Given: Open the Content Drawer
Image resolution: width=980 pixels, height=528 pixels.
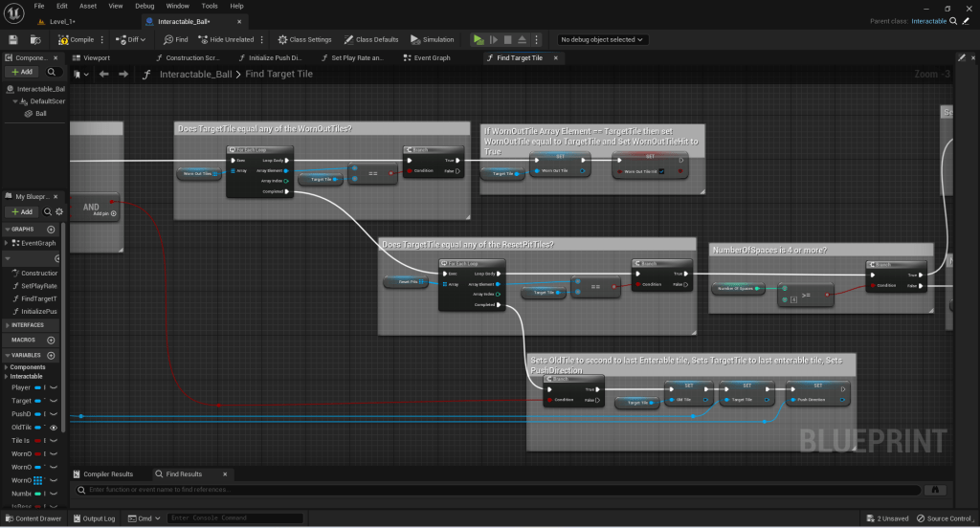Looking at the screenshot, I should pos(33,518).
